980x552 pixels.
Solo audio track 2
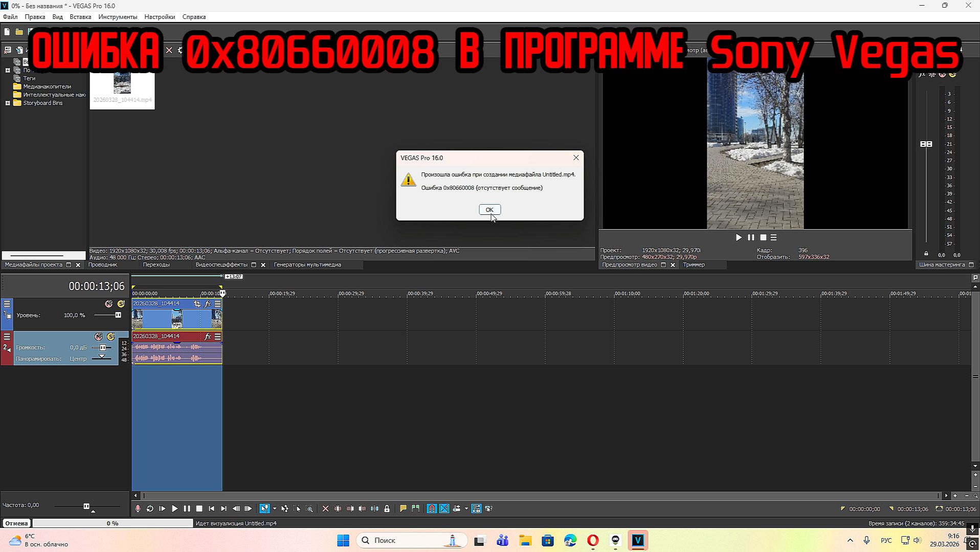click(x=110, y=337)
